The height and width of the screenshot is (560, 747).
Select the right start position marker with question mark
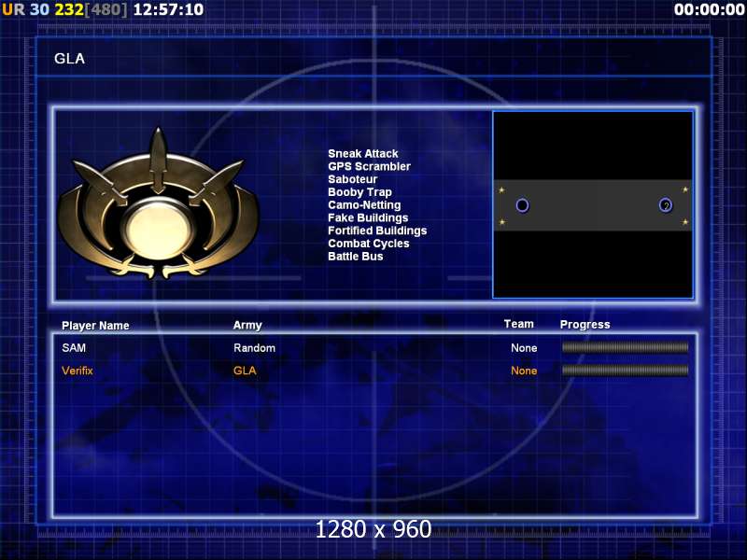pyautogui.click(x=666, y=205)
